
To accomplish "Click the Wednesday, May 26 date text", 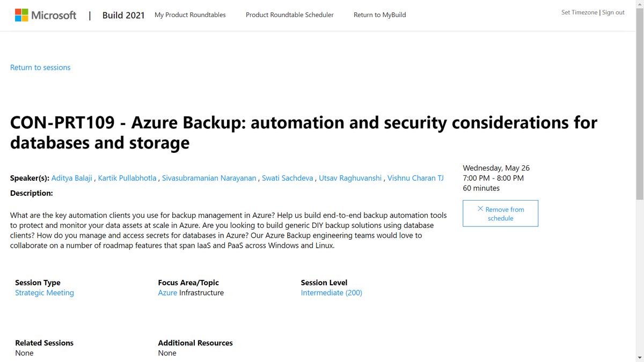I will pyautogui.click(x=496, y=168).
